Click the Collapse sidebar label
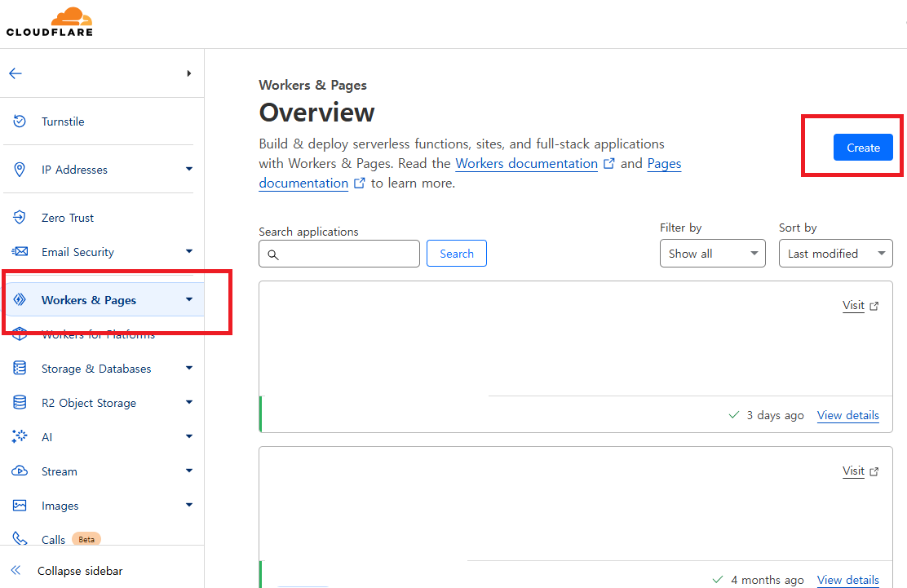 [x=81, y=571]
